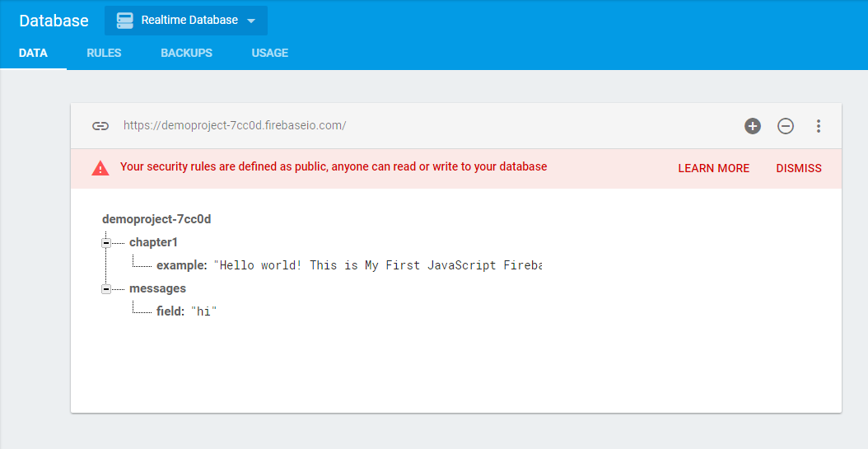Select the demoproject-7cc0d root node
The image size is (868, 449).
click(x=156, y=219)
